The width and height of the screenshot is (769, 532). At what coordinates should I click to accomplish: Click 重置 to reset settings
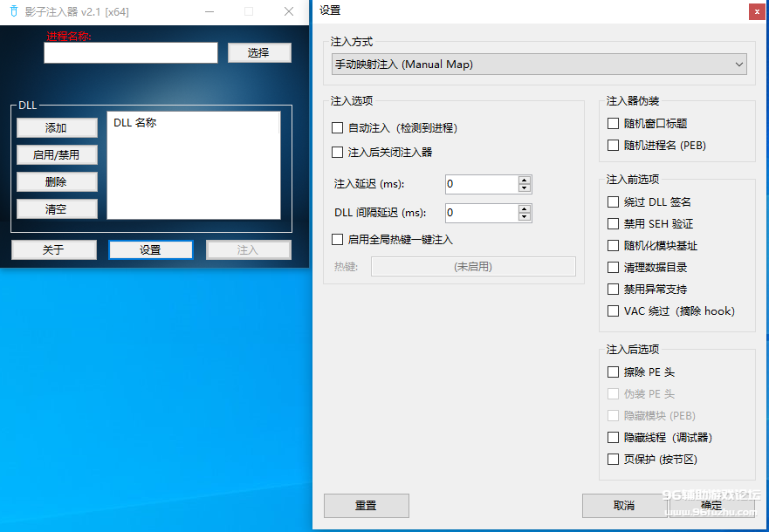[x=367, y=506]
